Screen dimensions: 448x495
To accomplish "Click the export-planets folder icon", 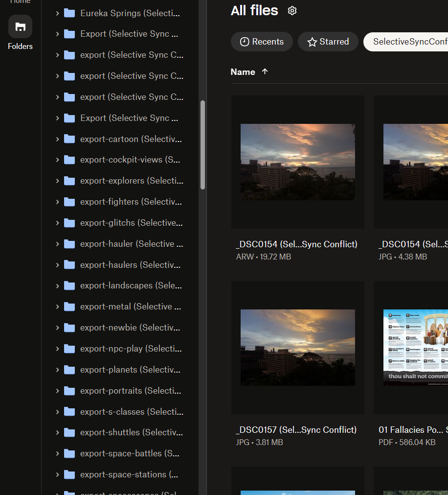I will (x=69, y=370).
